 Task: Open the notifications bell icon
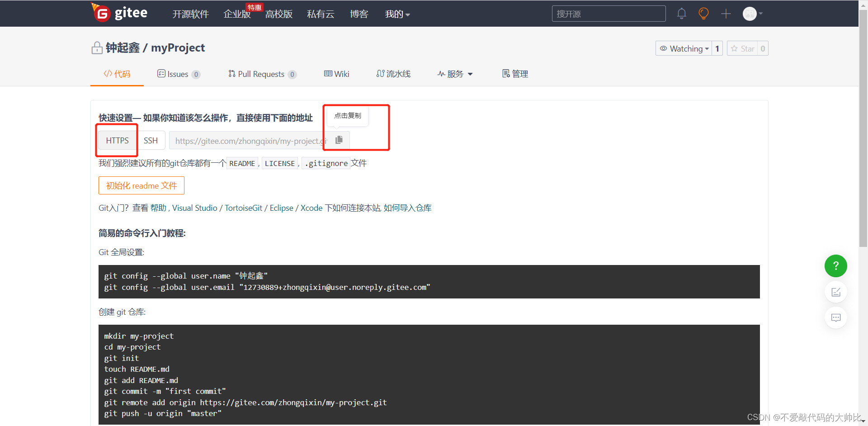(681, 14)
